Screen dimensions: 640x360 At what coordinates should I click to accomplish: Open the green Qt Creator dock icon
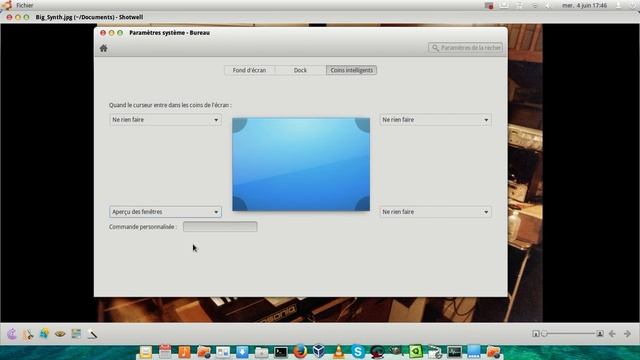[x=416, y=351]
